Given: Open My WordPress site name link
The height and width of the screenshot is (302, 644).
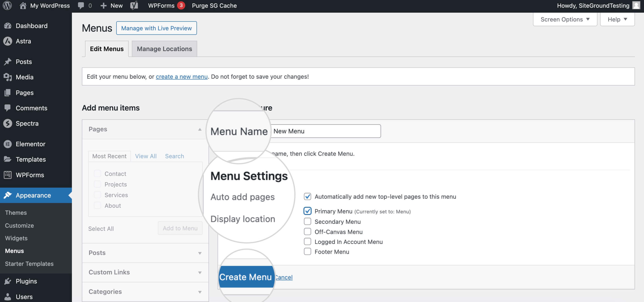Looking at the screenshot, I should pyautogui.click(x=50, y=6).
